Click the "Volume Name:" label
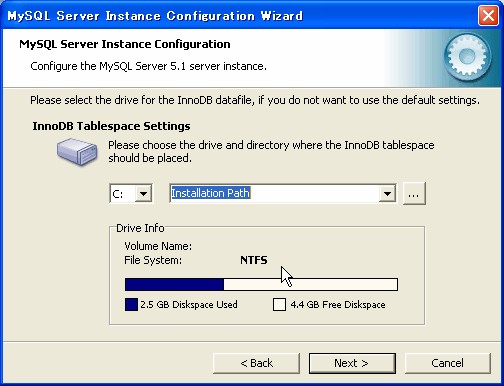 point(158,246)
